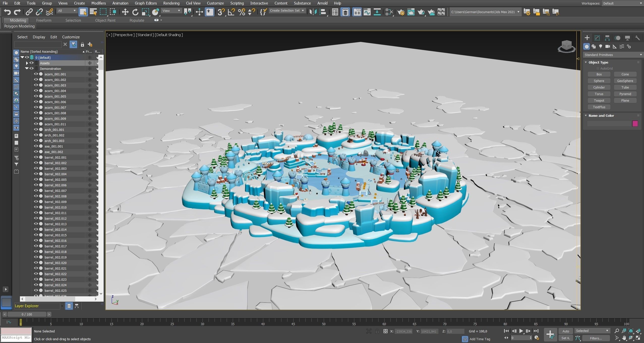Viewport: 644px width, 343px height.
Task: Open the Hierarchy command panel tab
Action: coord(607,38)
